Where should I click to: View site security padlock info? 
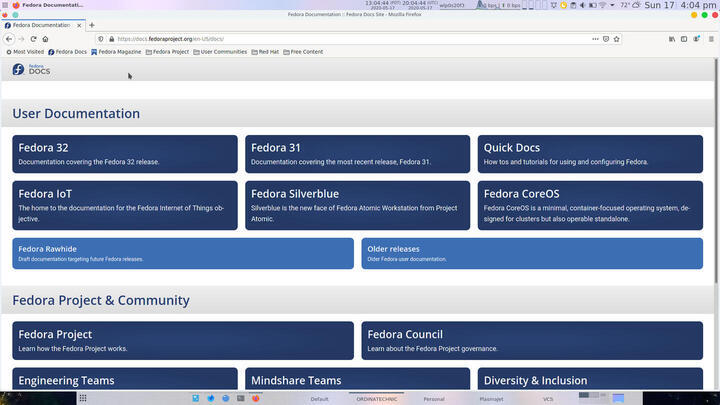click(111, 39)
